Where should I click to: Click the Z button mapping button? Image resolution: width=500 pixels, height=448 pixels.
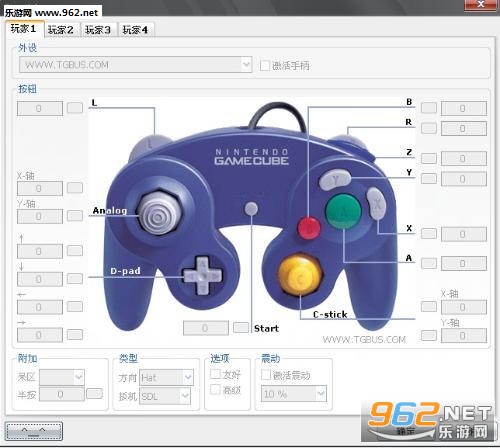pos(429,158)
